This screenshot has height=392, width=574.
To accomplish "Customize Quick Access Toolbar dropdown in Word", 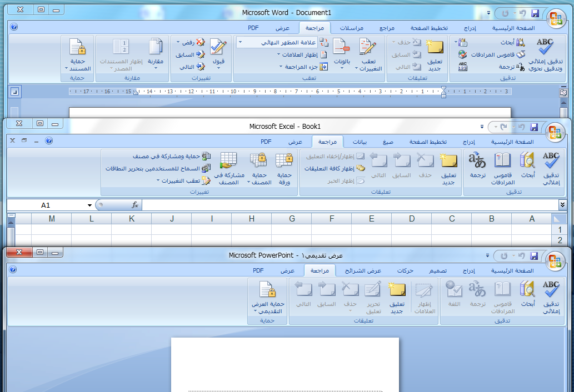I will click(x=488, y=13).
